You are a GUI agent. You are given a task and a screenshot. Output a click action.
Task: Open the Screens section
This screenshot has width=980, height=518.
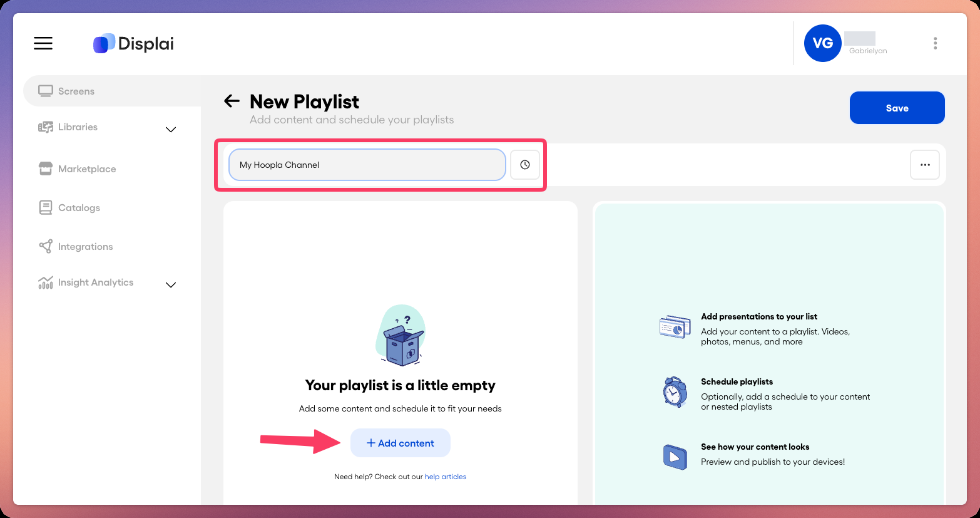(112, 91)
